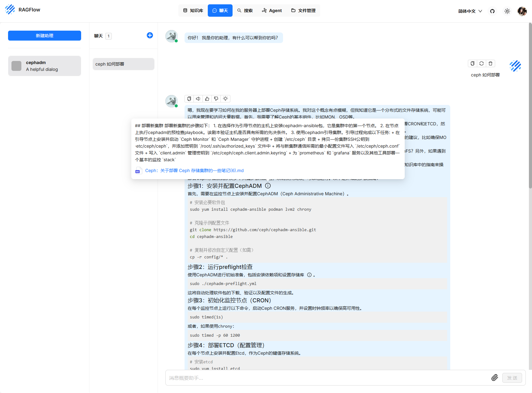Like the assistant reply with thumbs up

tap(207, 99)
